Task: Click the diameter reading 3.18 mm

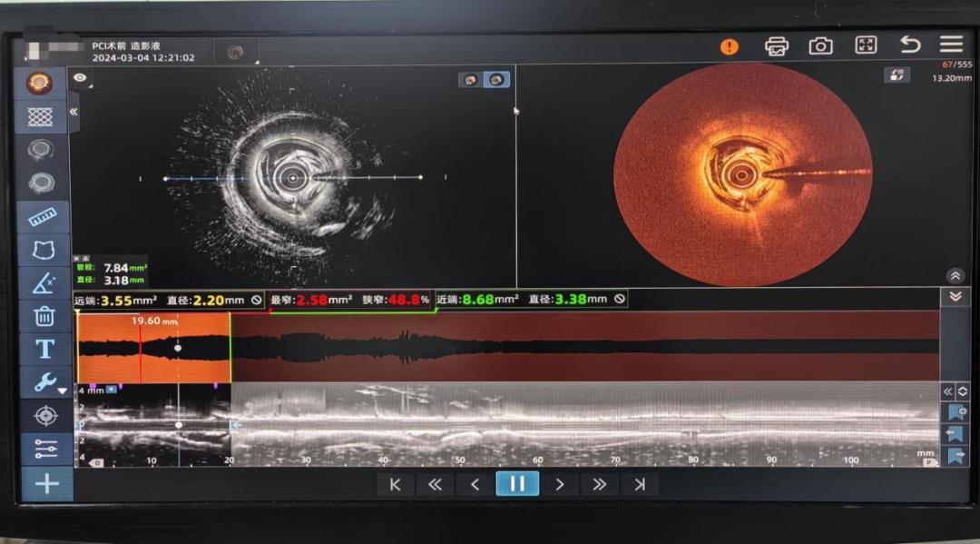Action: click(123, 280)
